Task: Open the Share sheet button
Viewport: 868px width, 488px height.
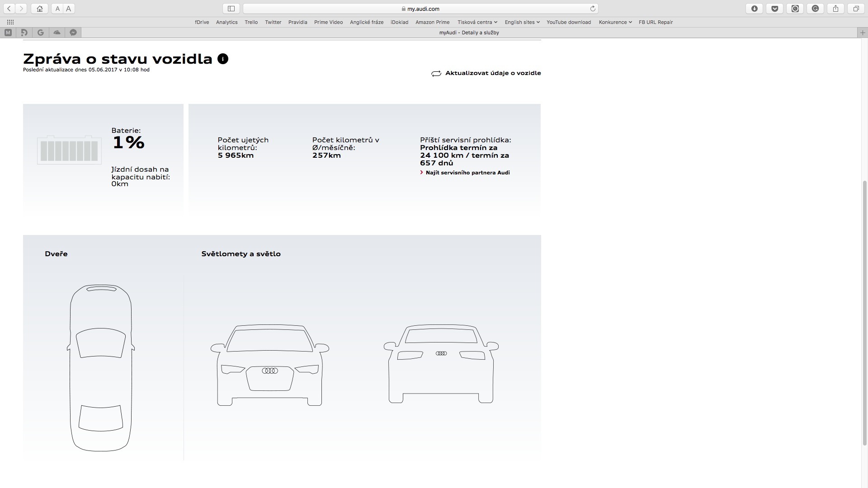Action: pos(835,9)
